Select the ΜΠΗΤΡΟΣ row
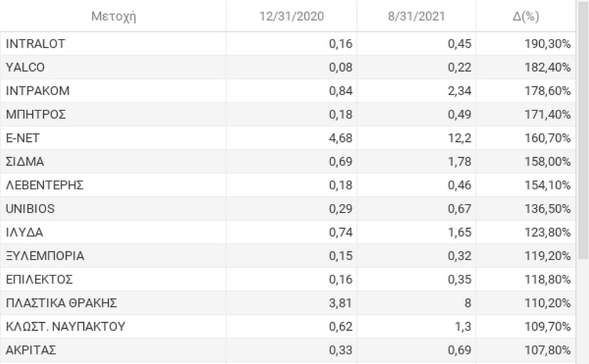Screen dimensions: 589x364 click(288, 115)
